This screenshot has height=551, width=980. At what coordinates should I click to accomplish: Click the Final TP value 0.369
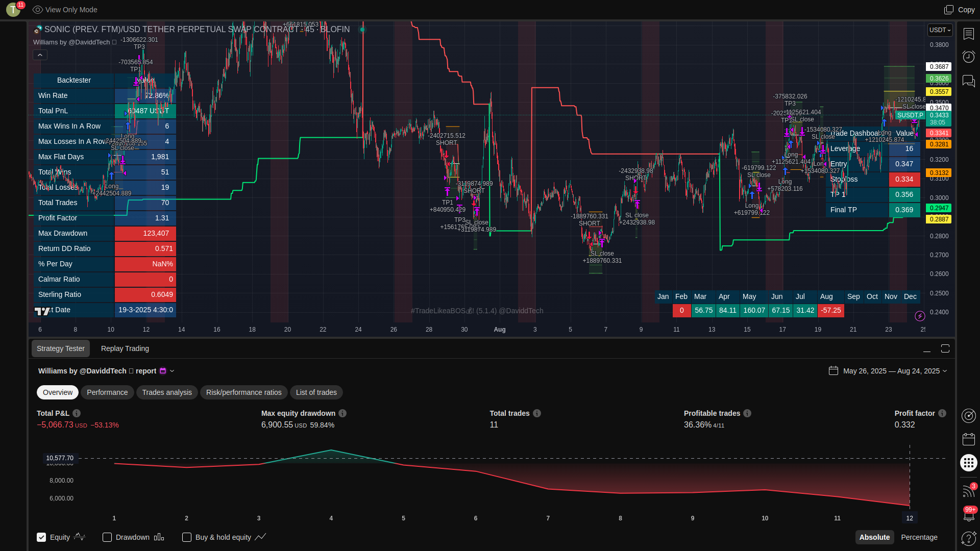[x=904, y=210]
